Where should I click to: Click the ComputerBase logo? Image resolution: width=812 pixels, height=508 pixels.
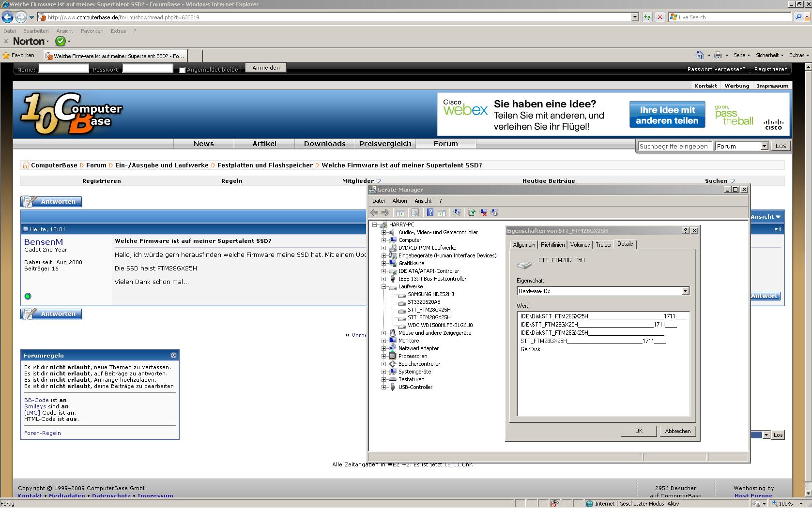point(72,114)
